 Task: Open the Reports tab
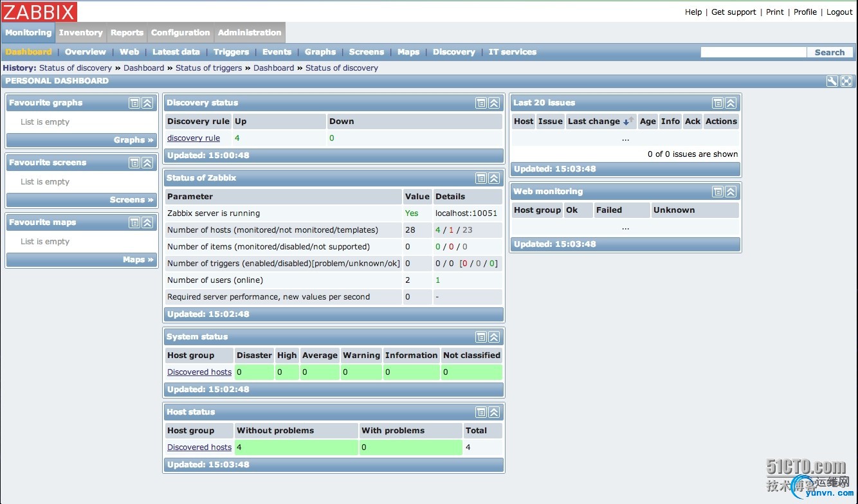click(x=127, y=33)
